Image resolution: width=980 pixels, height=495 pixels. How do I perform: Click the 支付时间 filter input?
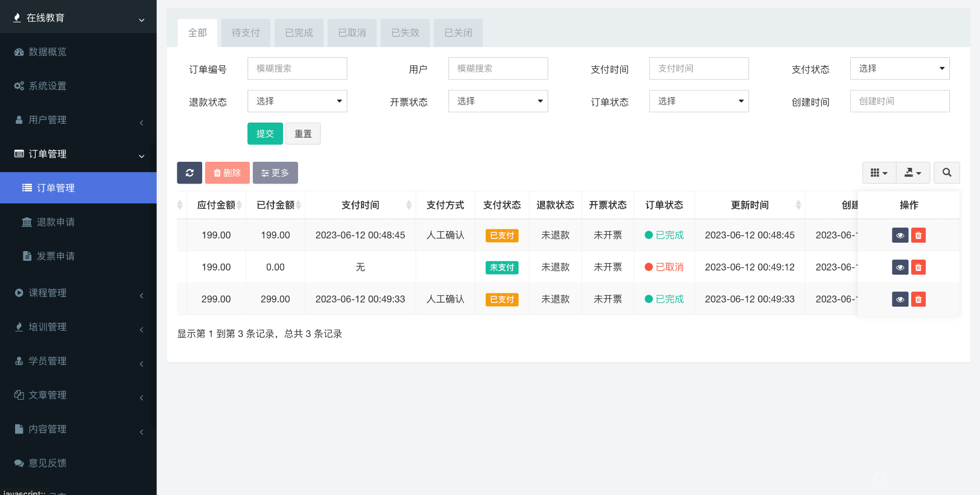click(x=699, y=68)
